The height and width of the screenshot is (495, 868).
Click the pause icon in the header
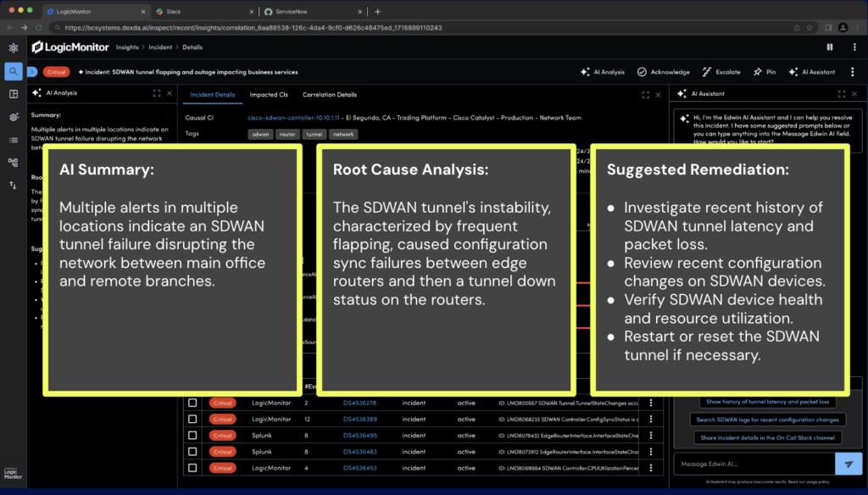tap(829, 47)
